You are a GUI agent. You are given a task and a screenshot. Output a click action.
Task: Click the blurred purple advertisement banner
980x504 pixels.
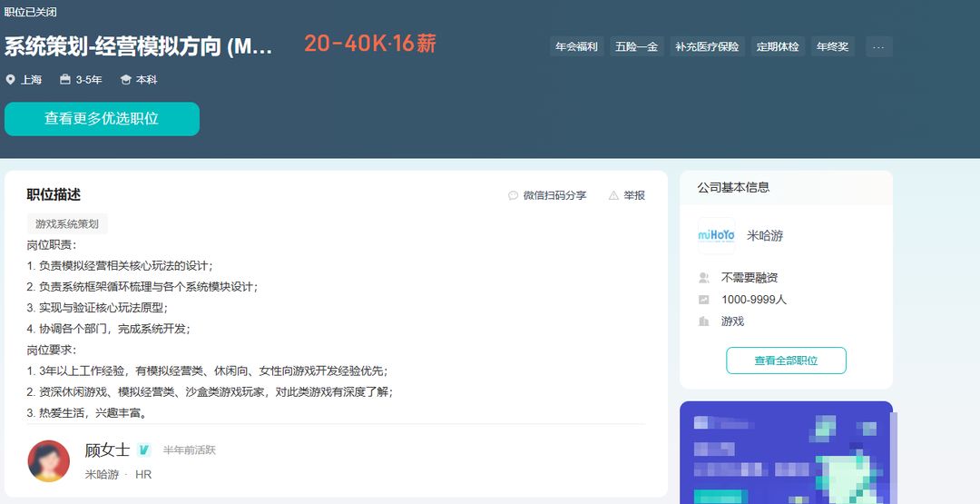point(786,453)
